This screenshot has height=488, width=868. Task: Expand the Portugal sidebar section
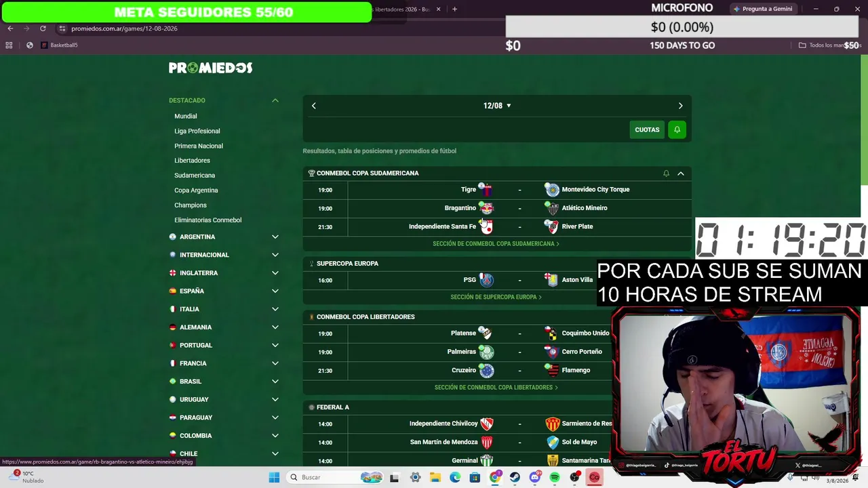click(275, 345)
